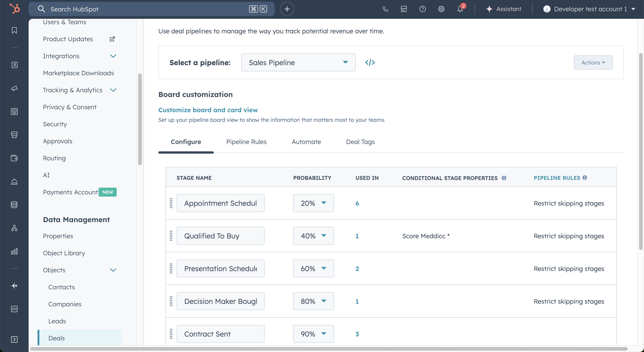644x352 pixels.
Task: Open the calling phone icon
Action: [x=385, y=9]
